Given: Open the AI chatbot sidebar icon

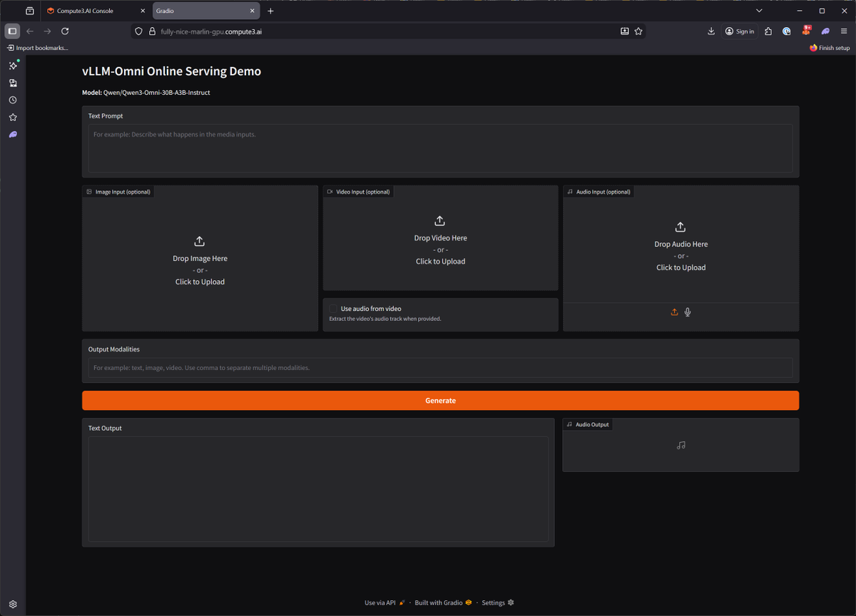Looking at the screenshot, I should 13,66.
